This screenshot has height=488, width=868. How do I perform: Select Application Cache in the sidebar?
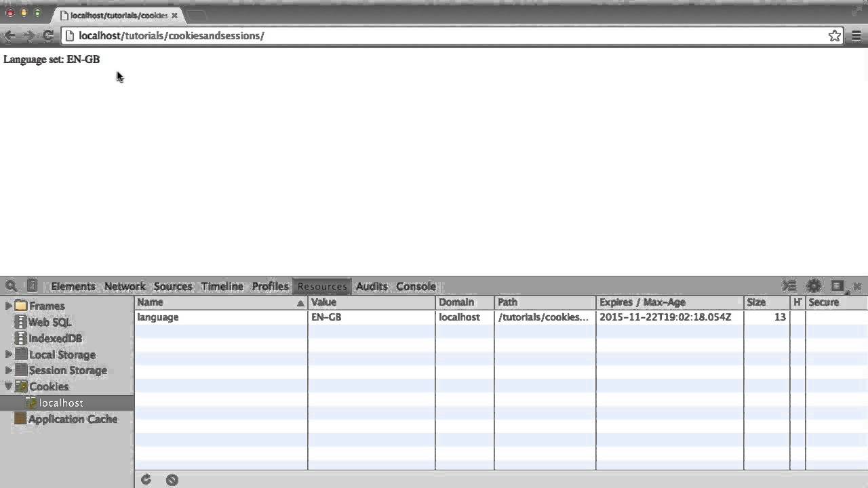click(x=73, y=419)
